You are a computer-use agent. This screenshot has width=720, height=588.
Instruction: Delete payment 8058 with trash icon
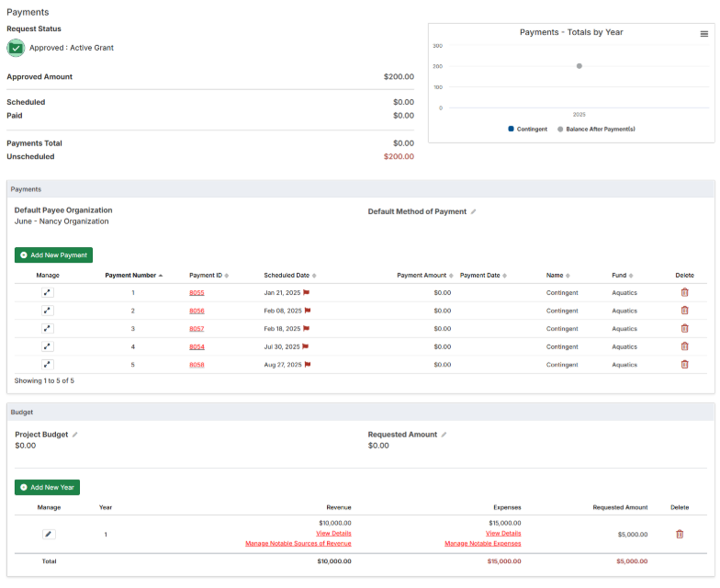[x=684, y=364]
